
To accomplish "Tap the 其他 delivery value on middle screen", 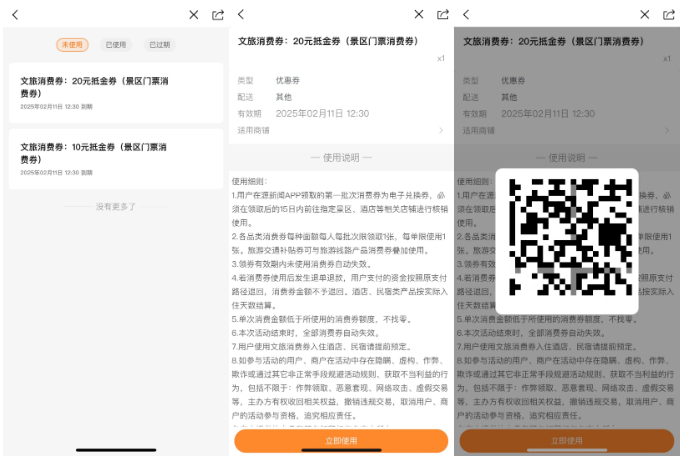I will pyautogui.click(x=284, y=97).
